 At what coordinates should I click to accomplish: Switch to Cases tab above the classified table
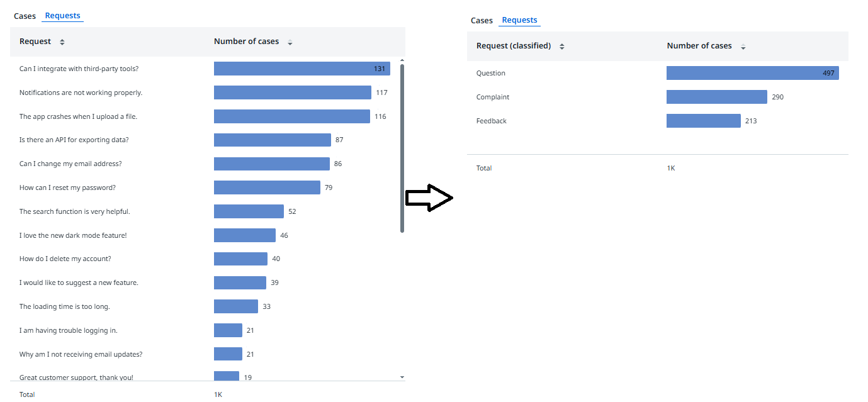click(x=482, y=21)
